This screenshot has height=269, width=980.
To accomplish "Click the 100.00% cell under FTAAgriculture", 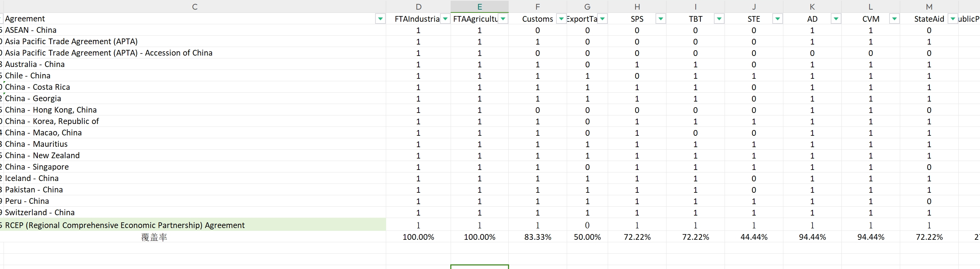I will (x=480, y=237).
